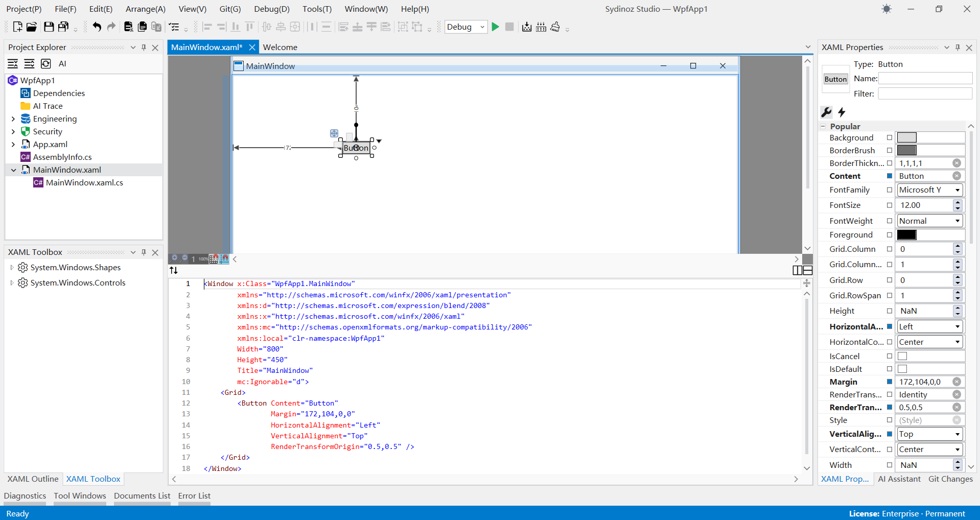The height and width of the screenshot is (520, 980).
Task: Expand the Engineering tree node
Action: 13,119
